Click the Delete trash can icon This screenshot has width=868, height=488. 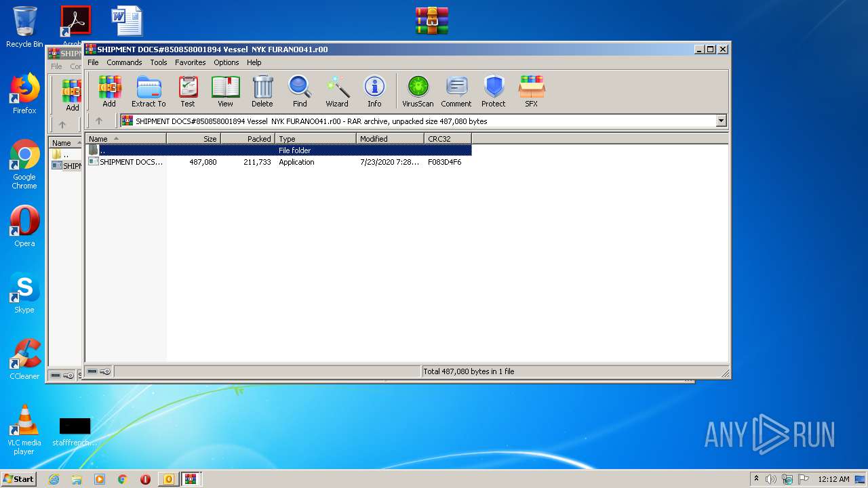click(262, 91)
